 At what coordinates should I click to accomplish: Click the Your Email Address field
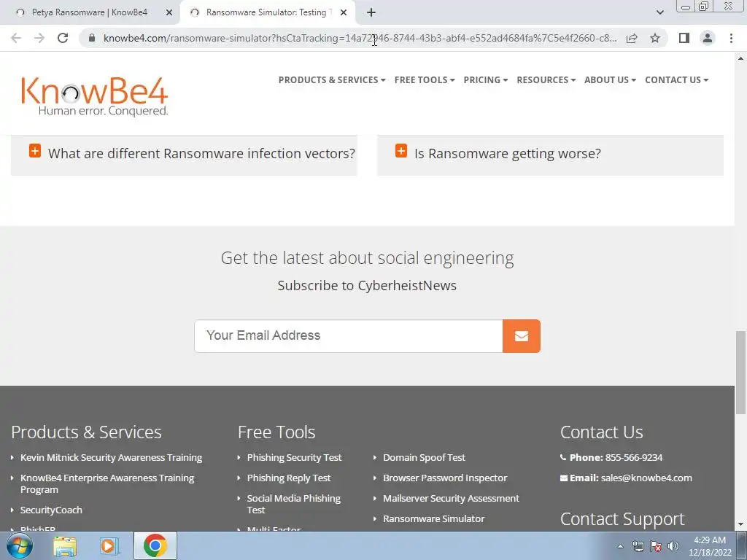[348, 336]
